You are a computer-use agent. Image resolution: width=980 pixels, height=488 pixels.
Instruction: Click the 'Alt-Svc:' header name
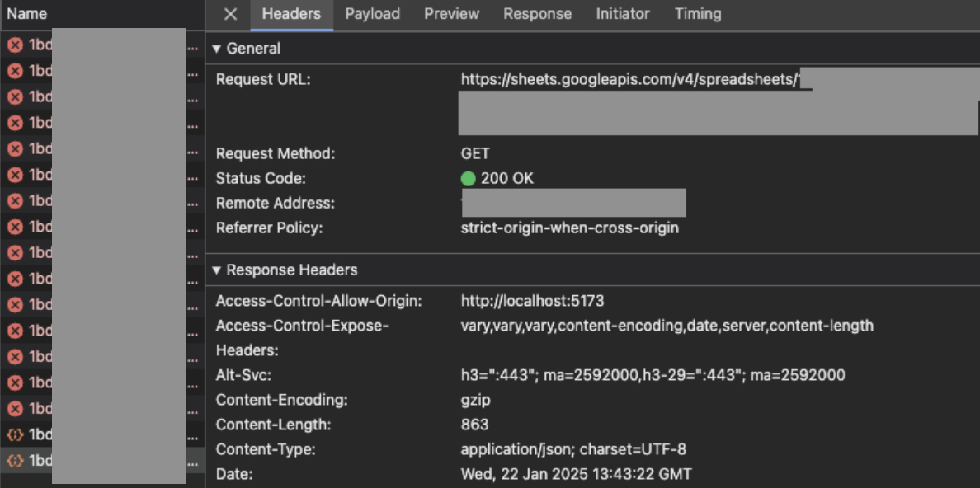[243, 375]
